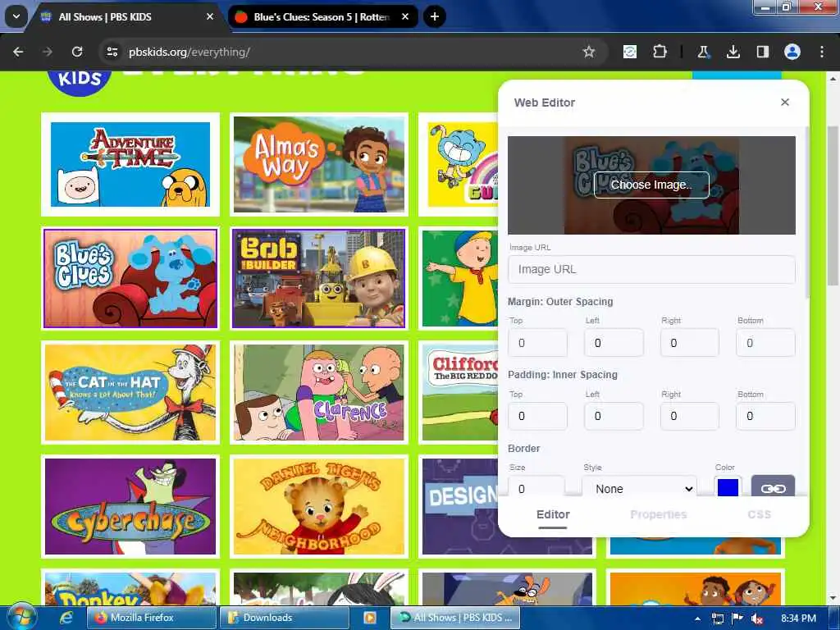This screenshot has width=840, height=630.
Task: Click the Padding Bottom field
Action: point(765,416)
